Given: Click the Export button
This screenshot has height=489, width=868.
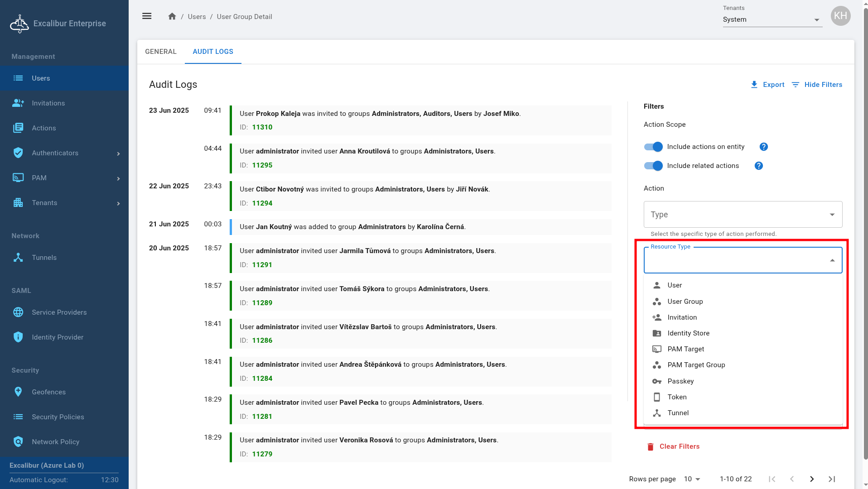Looking at the screenshot, I should (767, 85).
